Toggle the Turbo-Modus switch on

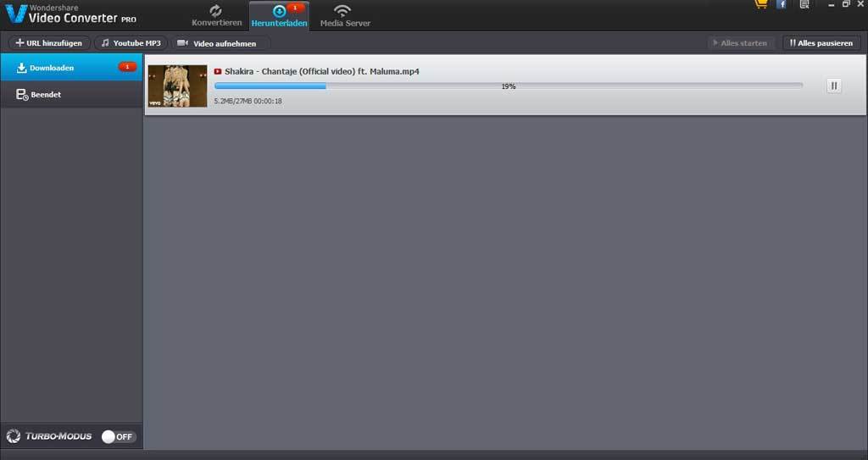tap(119, 437)
